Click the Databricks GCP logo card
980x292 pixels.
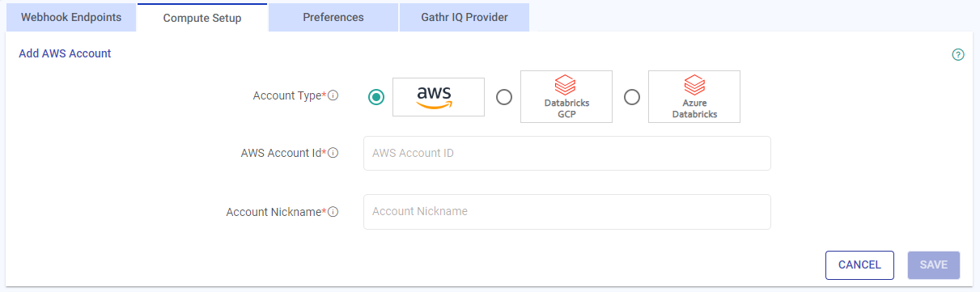[566, 97]
